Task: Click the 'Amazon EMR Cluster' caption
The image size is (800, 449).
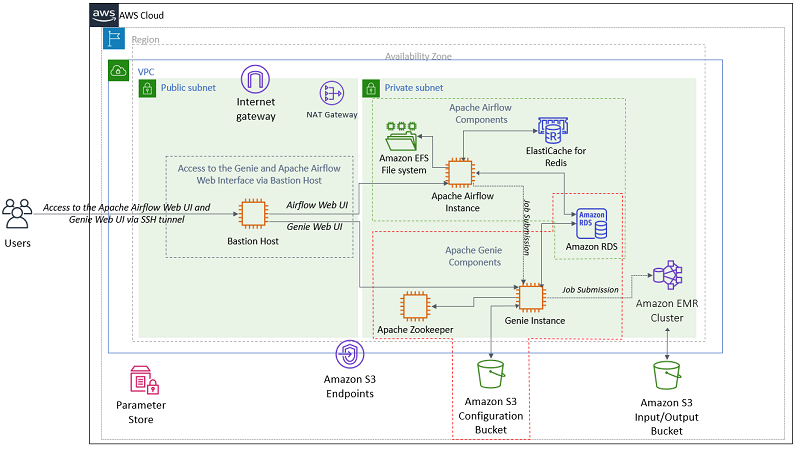Action: (667, 311)
